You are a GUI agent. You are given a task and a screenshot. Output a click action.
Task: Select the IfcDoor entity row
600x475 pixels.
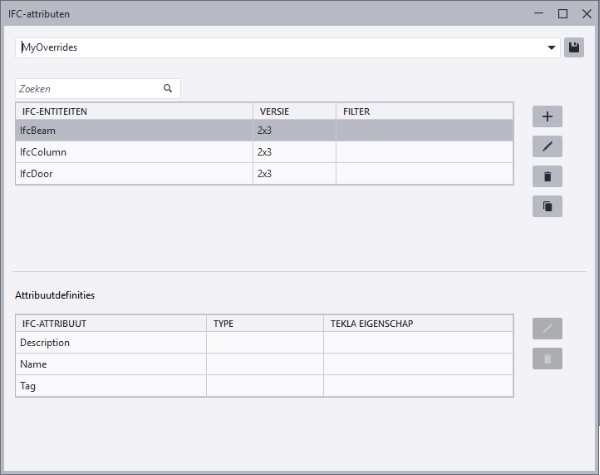264,173
